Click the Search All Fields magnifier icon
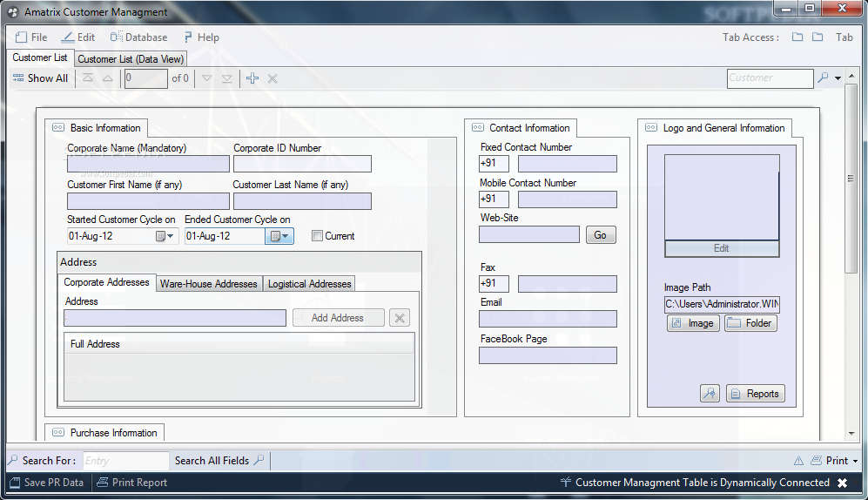868x500 pixels. [259, 461]
